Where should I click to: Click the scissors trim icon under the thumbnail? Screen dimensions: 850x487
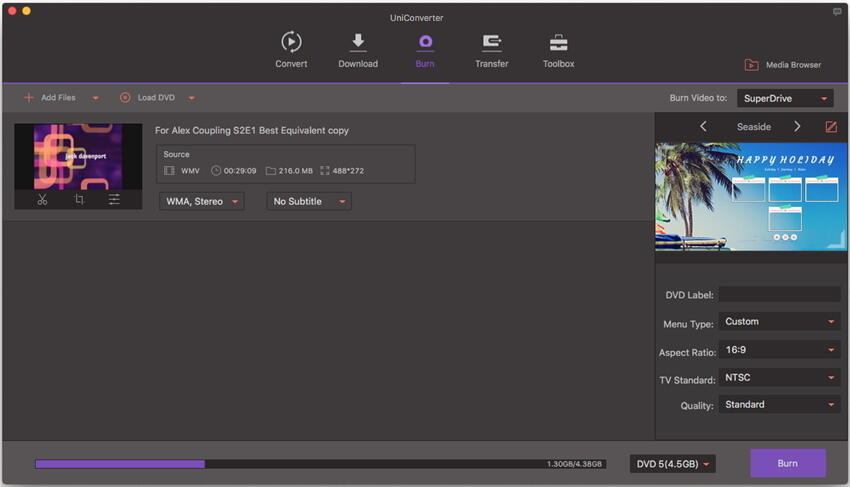(42, 200)
